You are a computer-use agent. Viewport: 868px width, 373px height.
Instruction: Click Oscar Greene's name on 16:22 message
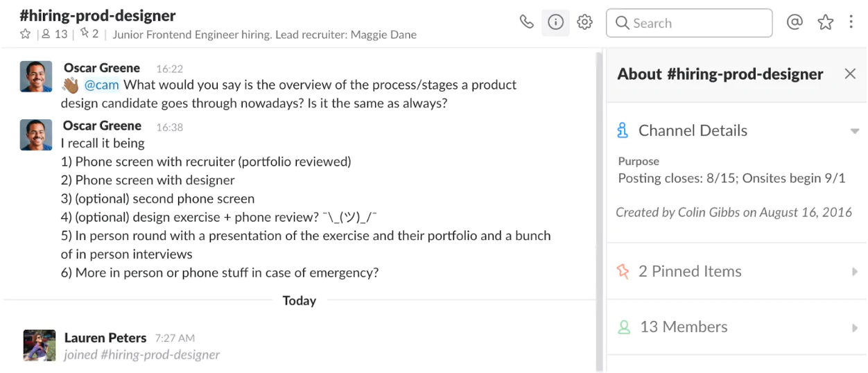(x=102, y=68)
